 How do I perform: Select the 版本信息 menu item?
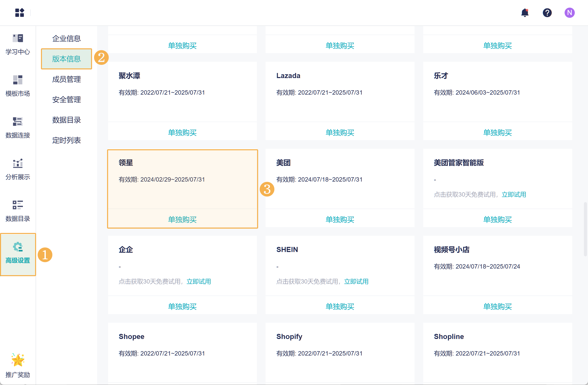(66, 59)
